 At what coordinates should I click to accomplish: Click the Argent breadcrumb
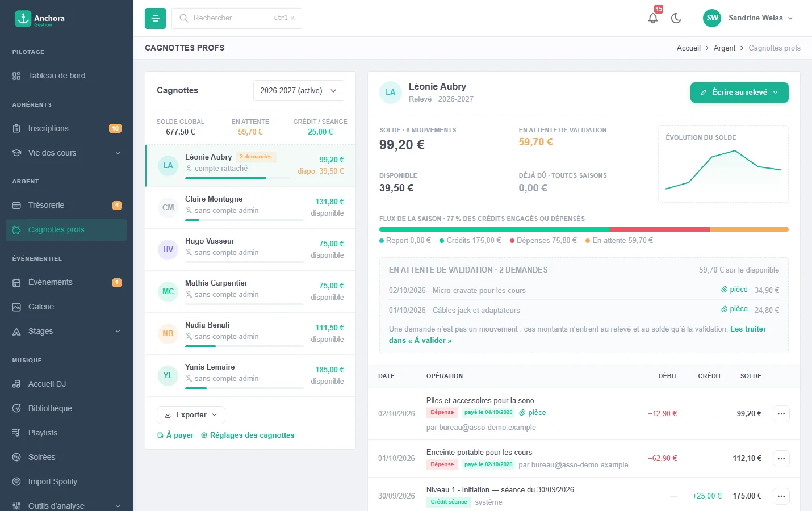click(x=725, y=48)
